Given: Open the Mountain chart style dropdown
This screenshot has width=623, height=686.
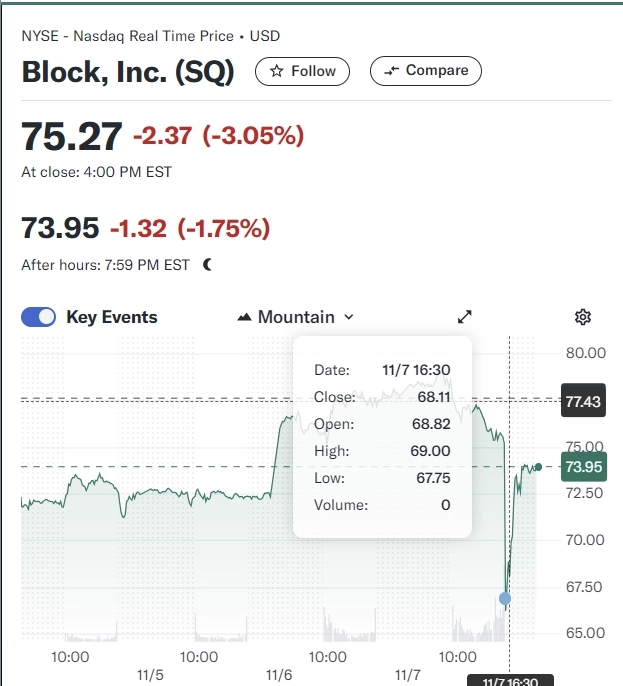Looking at the screenshot, I should [296, 317].
